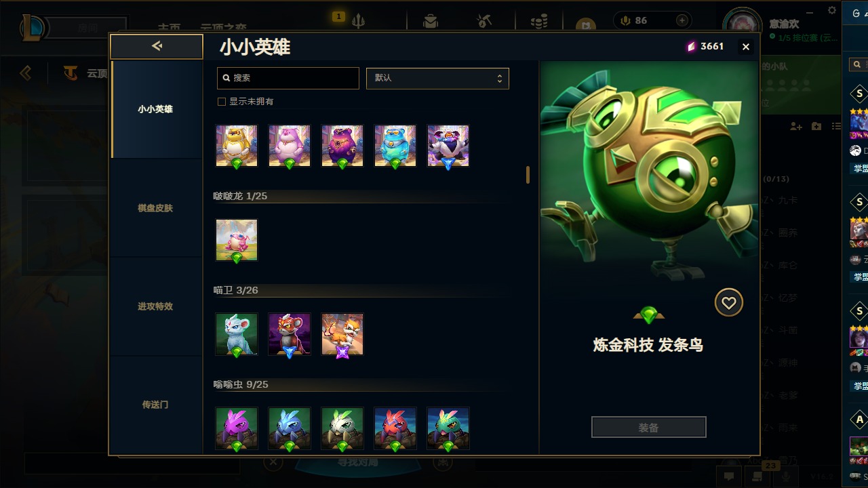The height and width of the screenshot is (488, 868).
Task: Select the 小小英雄 sidebar tab
Action: click(156, 109)
